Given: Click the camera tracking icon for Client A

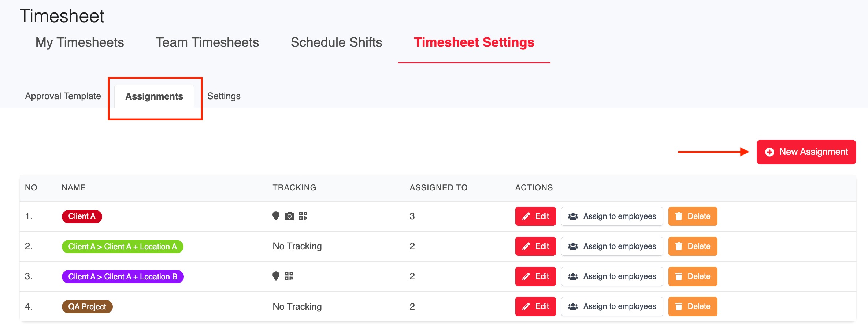Looking at the screenshot, I should (x=289, y=216).
